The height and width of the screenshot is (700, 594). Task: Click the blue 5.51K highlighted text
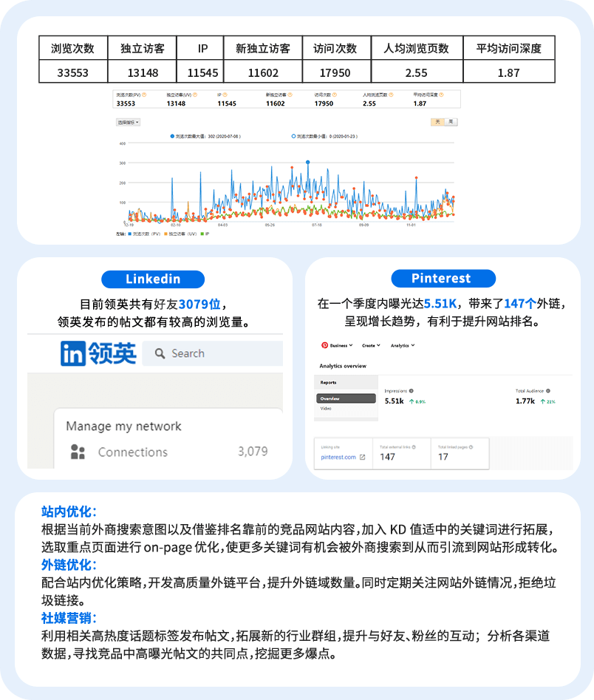(440, 304)
